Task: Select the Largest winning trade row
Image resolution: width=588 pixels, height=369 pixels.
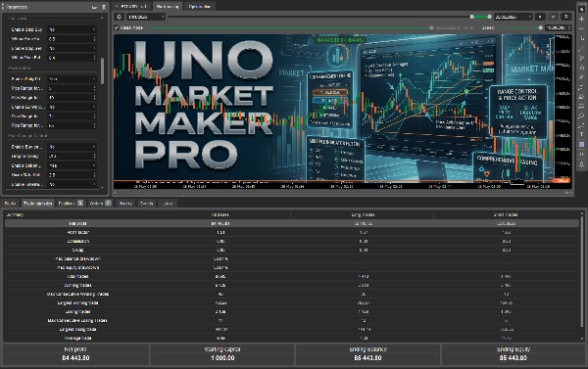Action: (x=292, y=302)
